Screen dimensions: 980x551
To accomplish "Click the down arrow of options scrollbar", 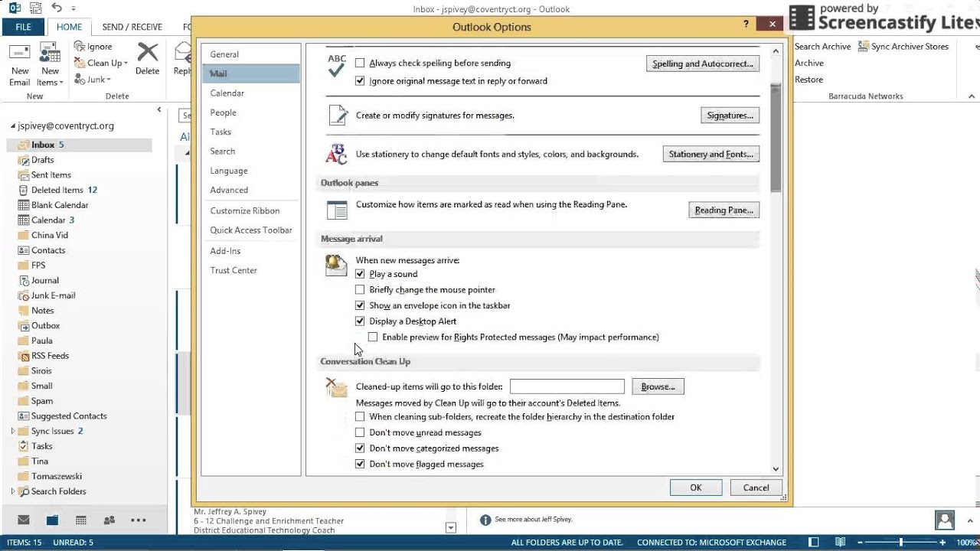I will tap(776, 469).
